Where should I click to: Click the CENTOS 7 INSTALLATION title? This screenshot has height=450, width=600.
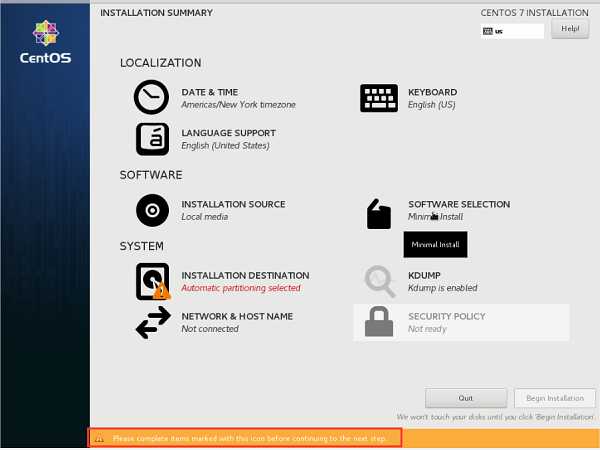pyautogui.click(x=535, y=13)
